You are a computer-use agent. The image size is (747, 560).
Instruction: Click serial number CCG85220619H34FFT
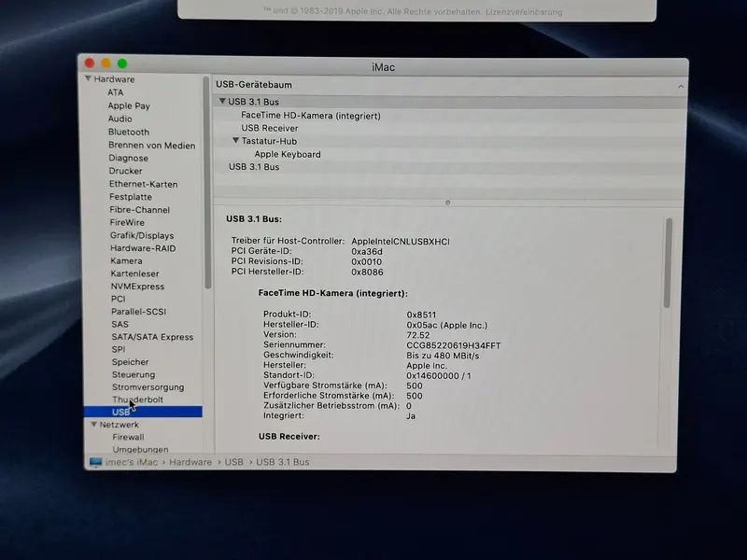point(454,345)
